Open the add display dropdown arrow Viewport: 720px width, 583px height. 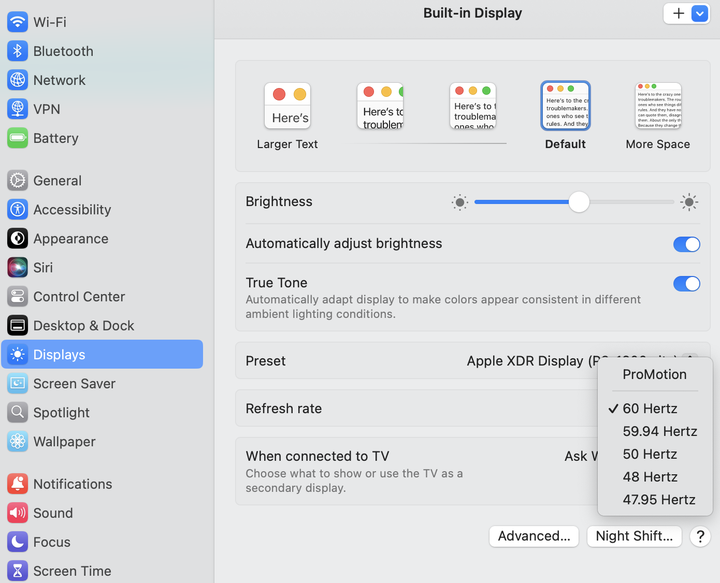click(700, 13)
